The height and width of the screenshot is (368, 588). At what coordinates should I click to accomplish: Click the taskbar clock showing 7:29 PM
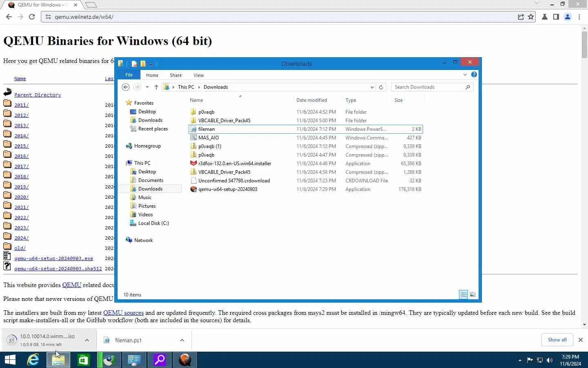[570, 360]
